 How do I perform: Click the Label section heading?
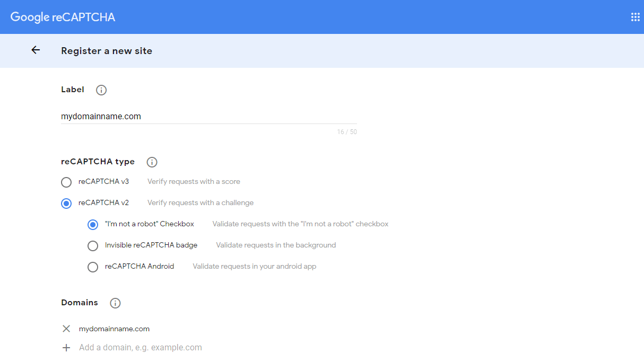pyautogui.click(x=73, y=90)
